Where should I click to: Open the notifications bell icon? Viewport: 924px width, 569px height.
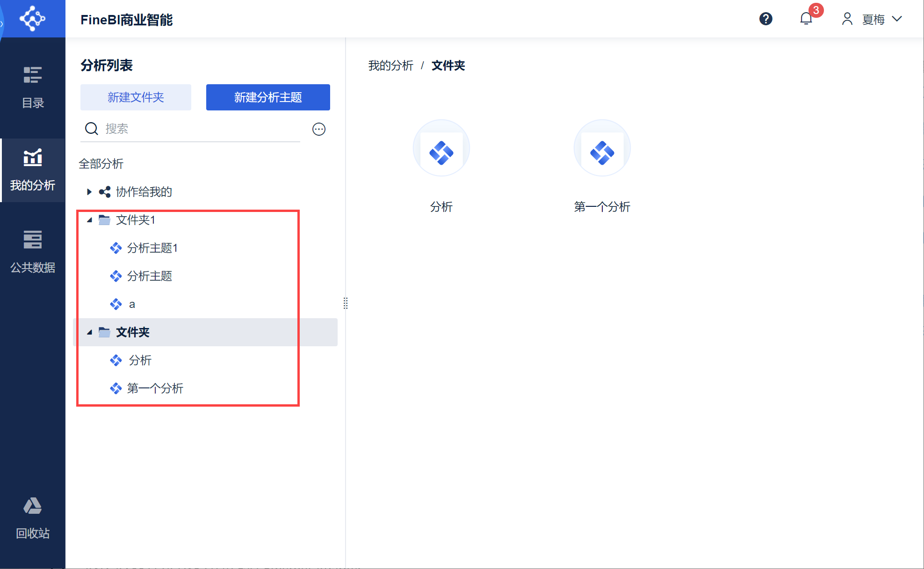(x=806, y=19)
